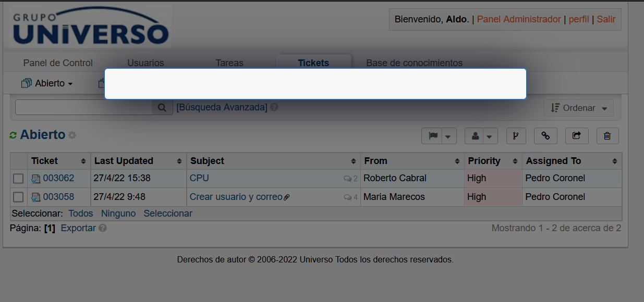
Task: Click the person assign icon
Action: coord(475,136)
